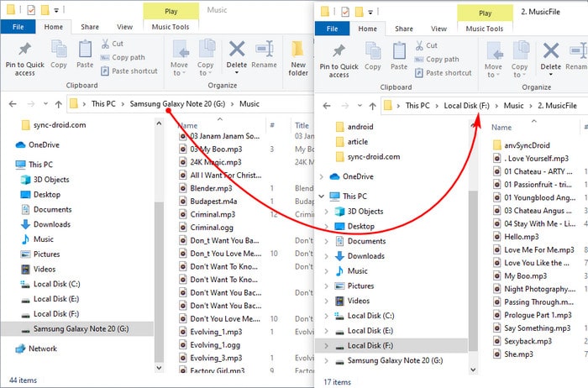Viewport: 588px width, 388px height.
Task: Sort by Name column in right window
Action: click(501, 128)
